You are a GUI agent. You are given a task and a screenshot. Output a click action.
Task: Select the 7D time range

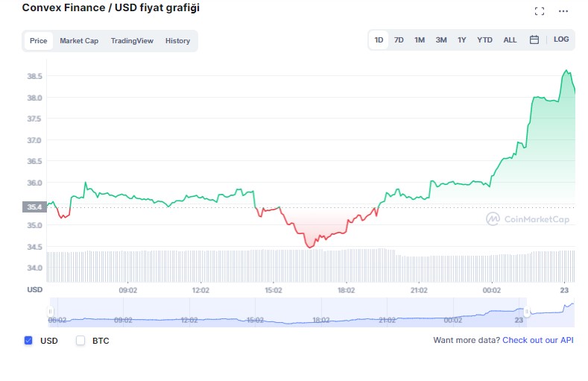(x=399, y=40)
